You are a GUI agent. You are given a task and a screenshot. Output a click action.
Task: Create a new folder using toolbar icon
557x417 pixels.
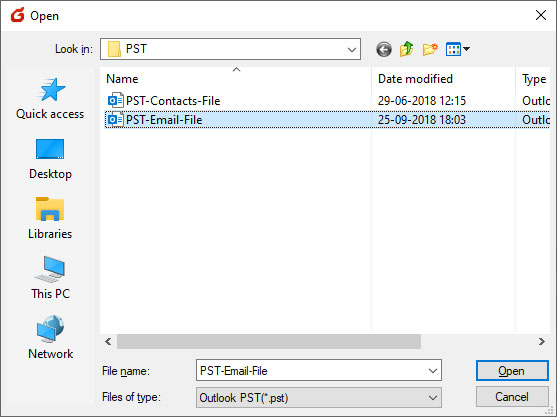tap(430, 49)
